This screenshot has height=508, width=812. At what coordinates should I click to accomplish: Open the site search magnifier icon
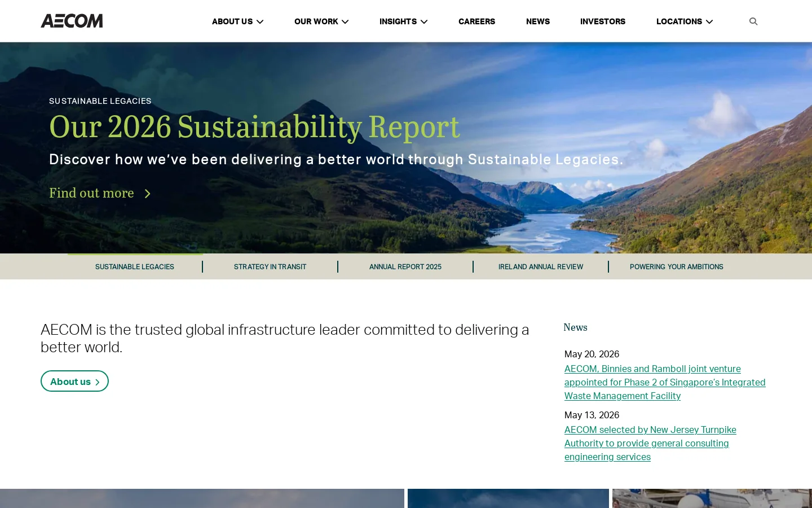click(x=753, y=21)
